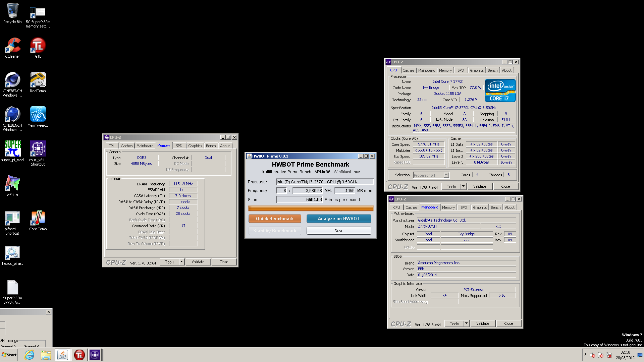Click Close button in Mainboard CPU-Z window
This screenshot has height=362, width=644.
508,323
